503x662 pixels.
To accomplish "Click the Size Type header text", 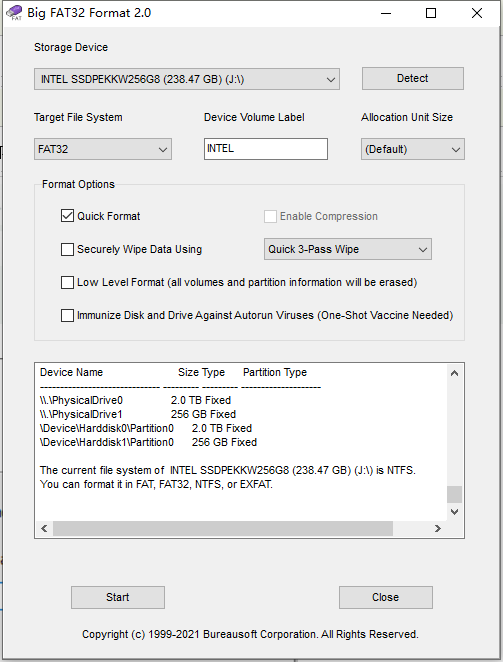I will pos(201,372).
